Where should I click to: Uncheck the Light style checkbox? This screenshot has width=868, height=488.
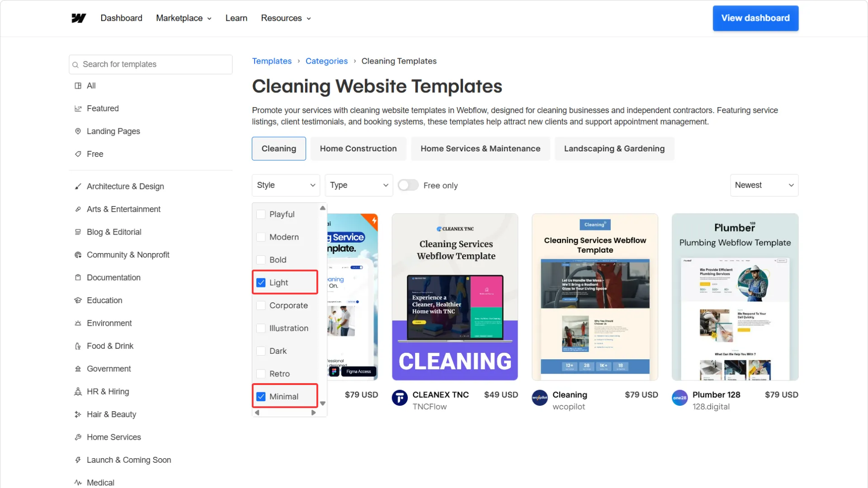pyautogui.click(x=261, y=282)
